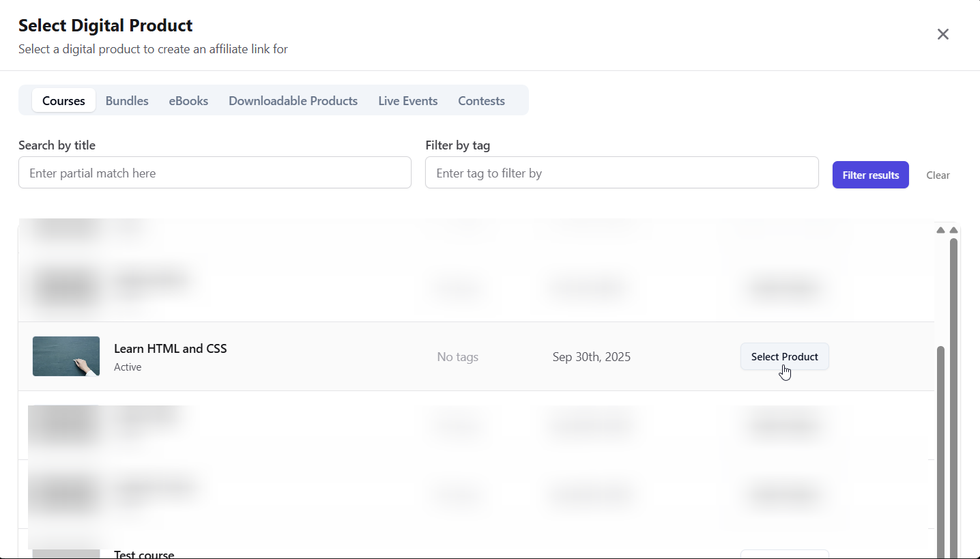
Task: Go to the eBooks tab
Action: point(188,100)
